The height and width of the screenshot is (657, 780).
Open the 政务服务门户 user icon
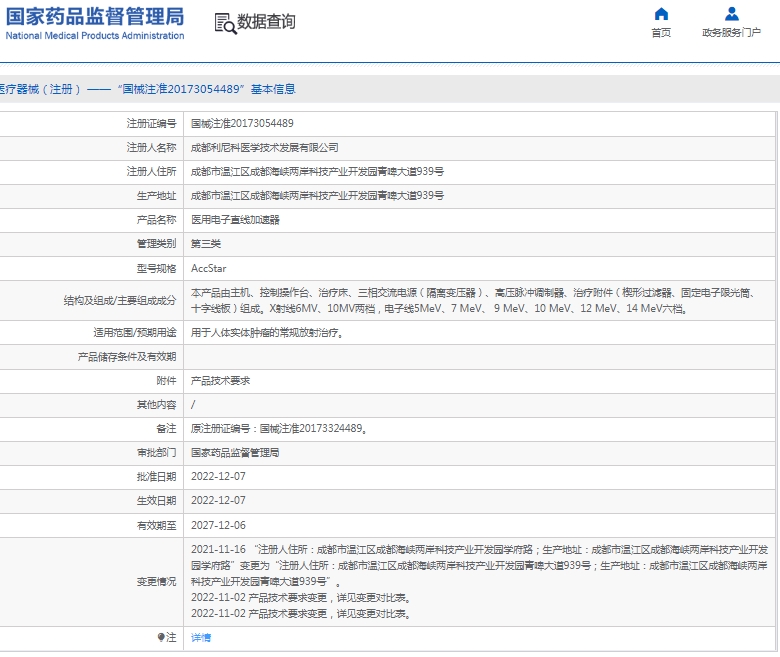coord(731,13)
